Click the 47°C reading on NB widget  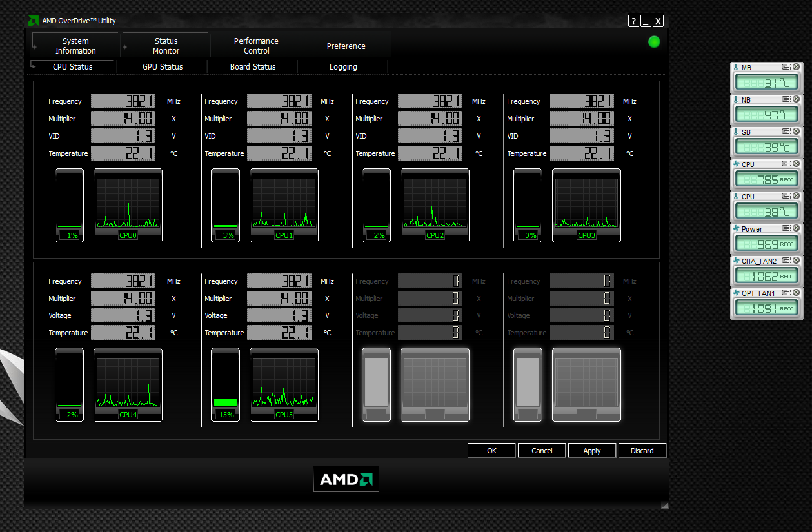pyautogui.click(x=767, y=115)
